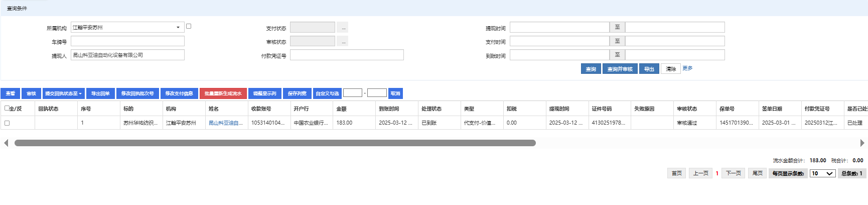
Task: Focus the 审核状态 grey filter field
Action: 313,41
